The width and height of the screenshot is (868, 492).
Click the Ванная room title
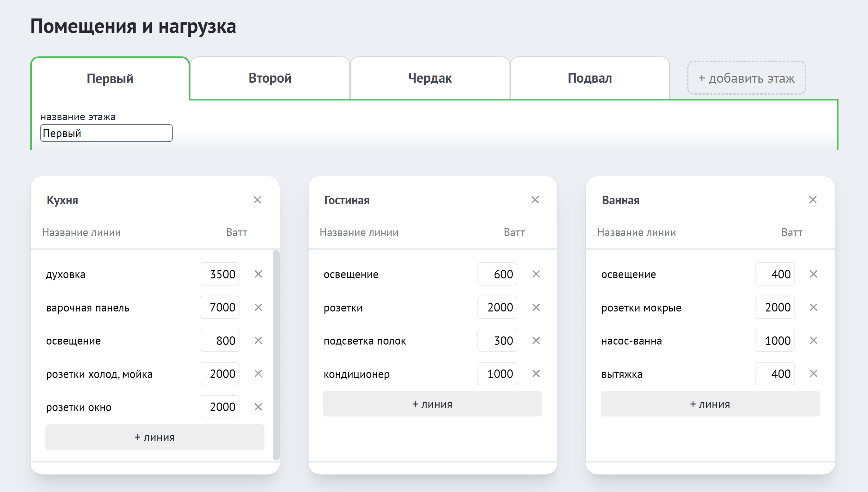[621, 200]
